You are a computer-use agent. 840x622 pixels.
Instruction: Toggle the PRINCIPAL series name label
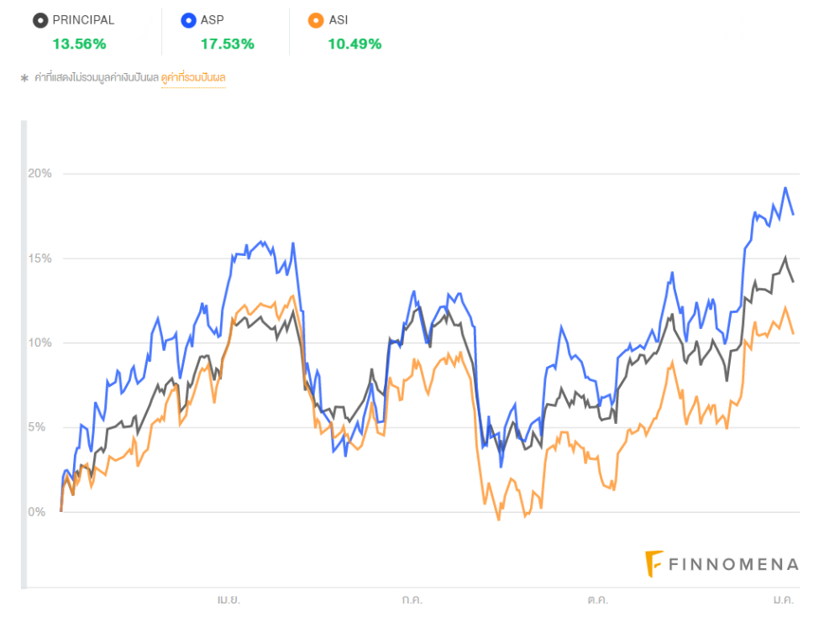[83, 20]
